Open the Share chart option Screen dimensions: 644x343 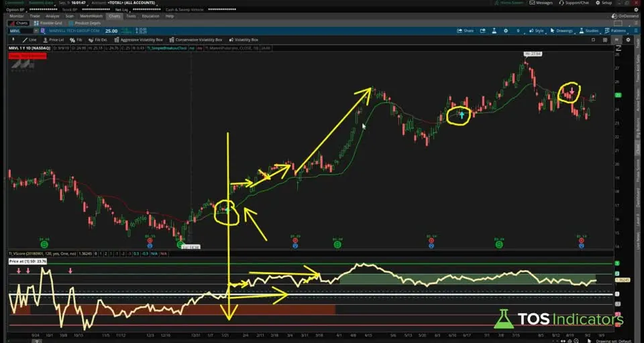466,31
